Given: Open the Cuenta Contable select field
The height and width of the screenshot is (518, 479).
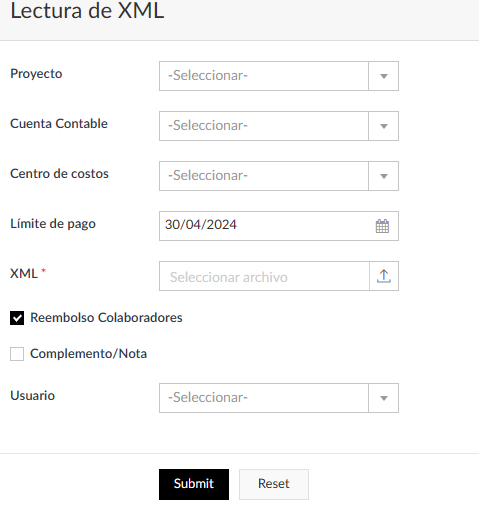Looking at the screenshot, I should pyautogui.click(x=279, y=126).
